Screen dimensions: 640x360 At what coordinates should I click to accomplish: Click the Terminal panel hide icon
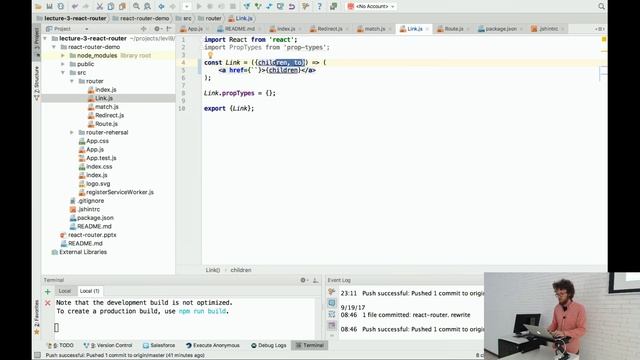pyautogui.click(x=316, y=280)
